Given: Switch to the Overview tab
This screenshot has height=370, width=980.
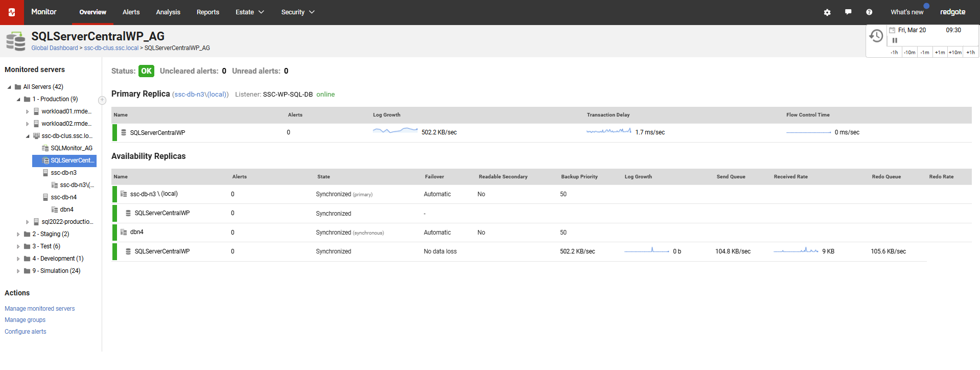Looking at the screenshot, I should pos(92,12).
